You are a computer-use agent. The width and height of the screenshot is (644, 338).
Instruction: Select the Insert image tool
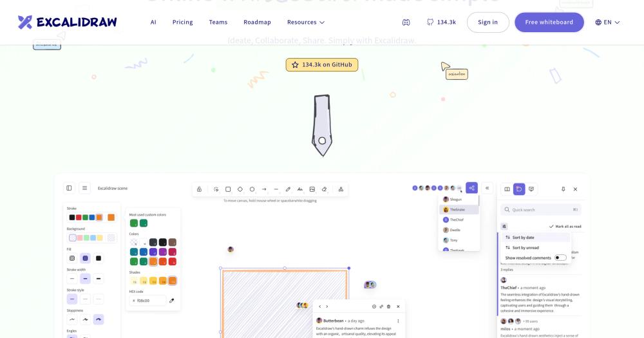tap(312, 189)
